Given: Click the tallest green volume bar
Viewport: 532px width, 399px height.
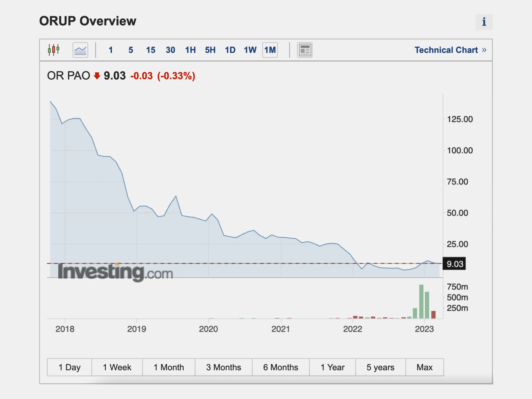Looking at the screenshot, I should [x=421, y=302].
